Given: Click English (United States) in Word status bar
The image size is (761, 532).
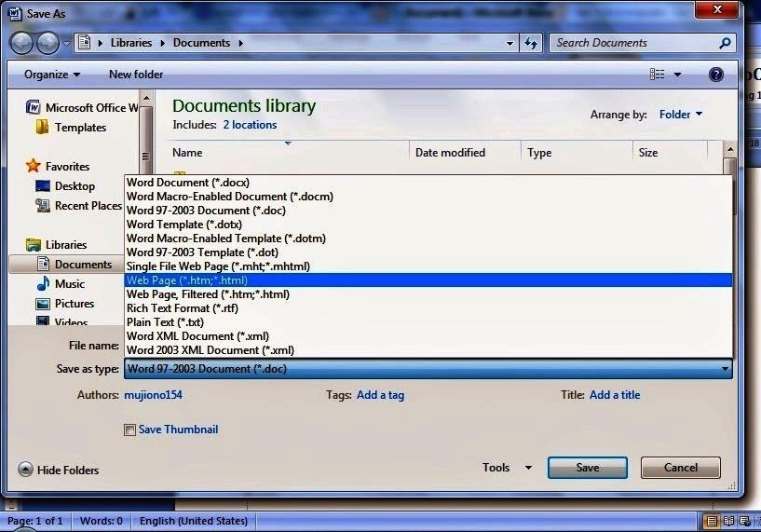Looking at the screenshot, I should (194, 521).
